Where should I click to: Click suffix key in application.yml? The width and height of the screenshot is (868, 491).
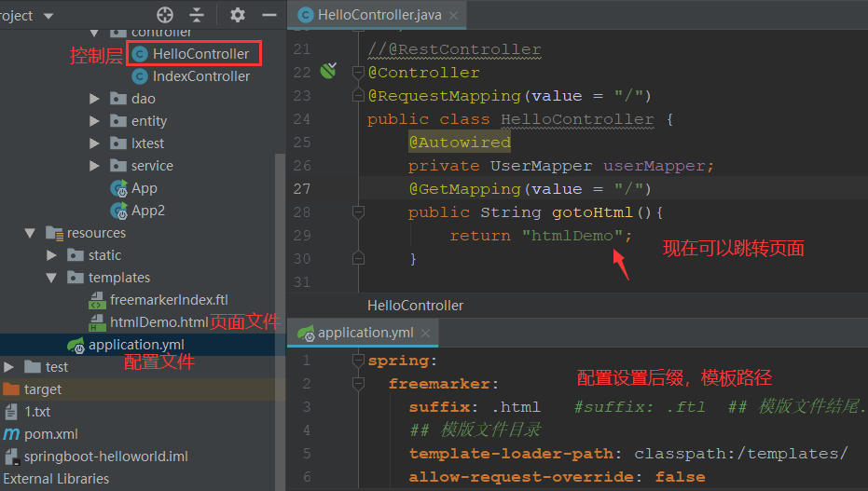click(x=439, y=407)
